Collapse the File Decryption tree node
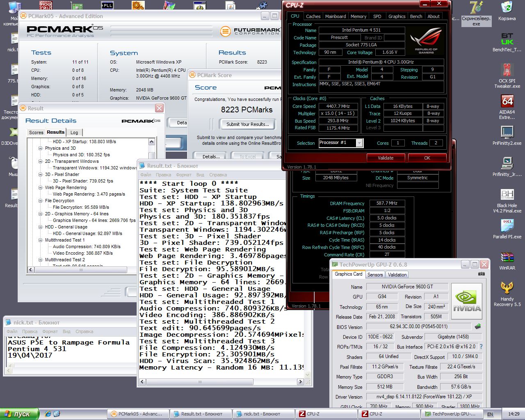The image size is (525, 420). coord(41,201)
